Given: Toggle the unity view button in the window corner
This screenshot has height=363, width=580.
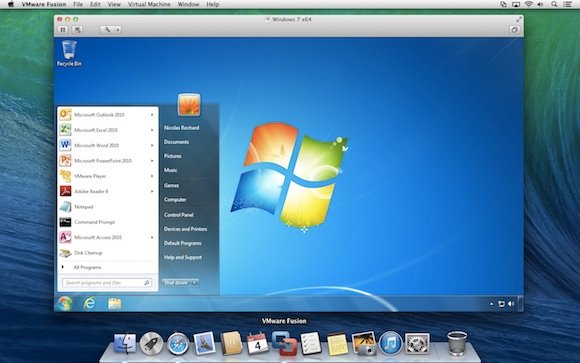Looking at the screenshot, I should coord(514,30).
